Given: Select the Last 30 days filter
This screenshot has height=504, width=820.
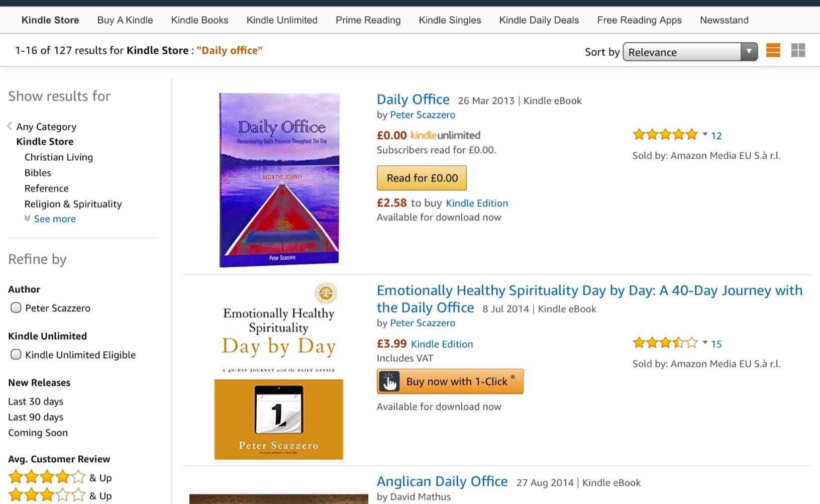Looking at the screenshot, I should pyautogui.click(x=35, y=401).
